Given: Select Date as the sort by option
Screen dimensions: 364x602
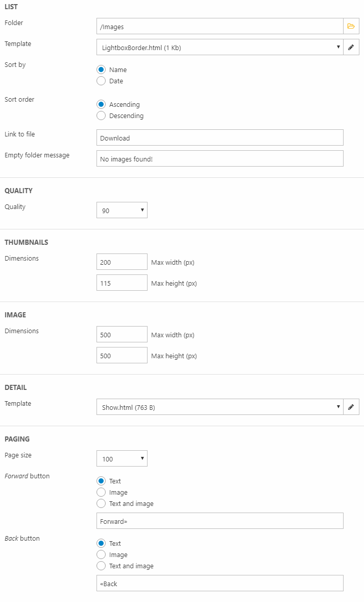Looking at the screenshot, I should coord(101,81).
